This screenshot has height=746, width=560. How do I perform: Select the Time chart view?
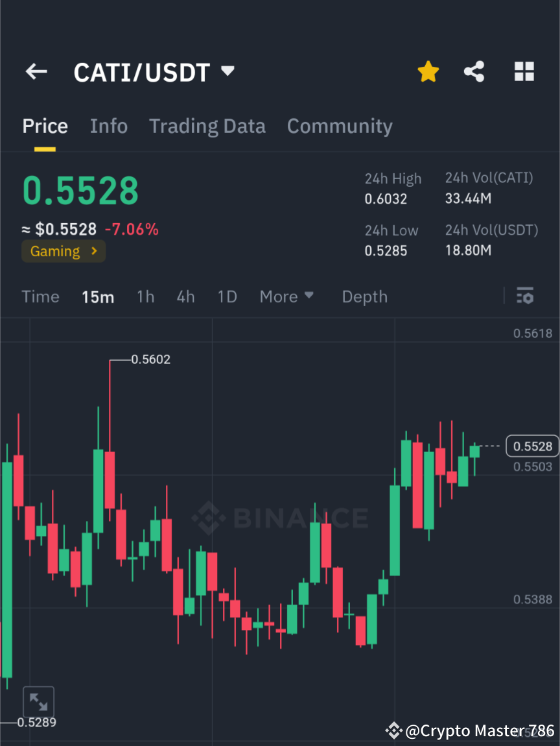point(40,296)
